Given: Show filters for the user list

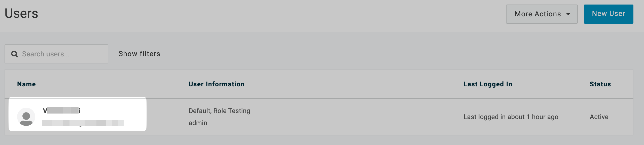Looking at the screenshot, I should [x=139, y=54].
